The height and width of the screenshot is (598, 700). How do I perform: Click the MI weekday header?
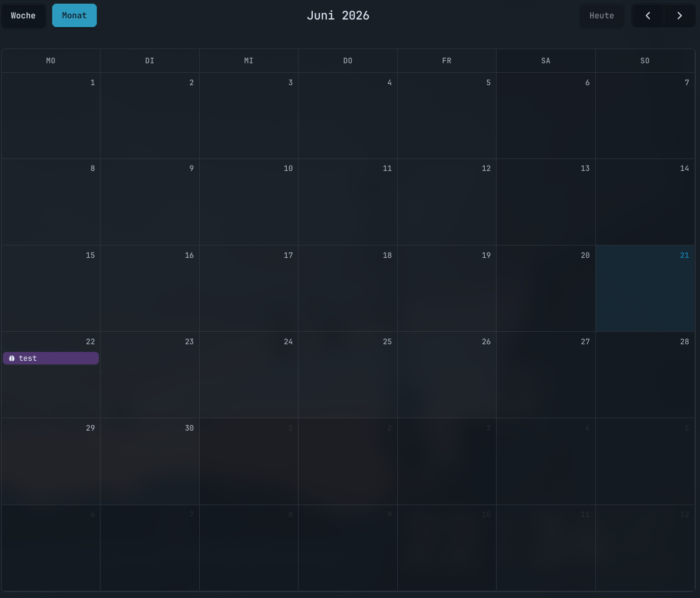[x=249, y=61]
